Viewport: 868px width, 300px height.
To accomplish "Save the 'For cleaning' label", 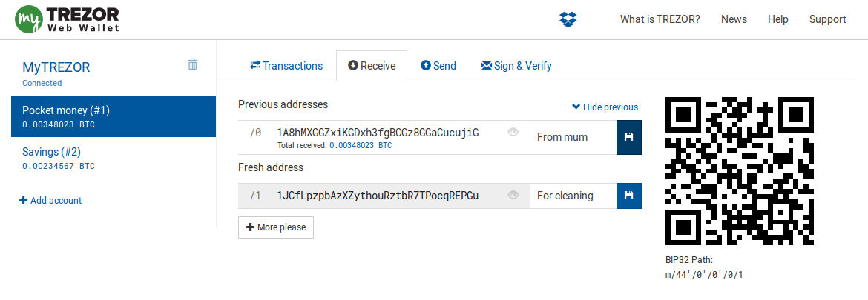I will point(628,196).
